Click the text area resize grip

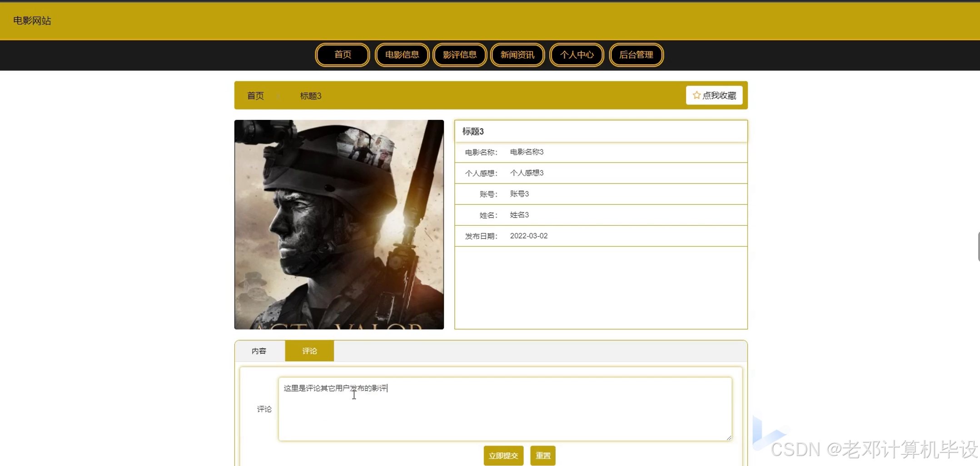coord(729,437)
